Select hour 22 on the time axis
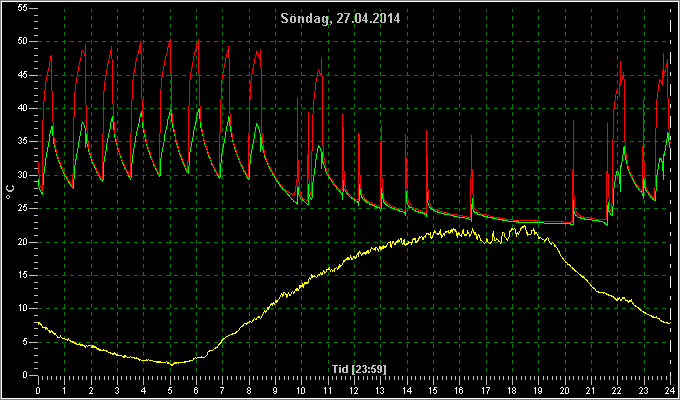Image resolution: width=680 pixels, height=400 pixels. 618,390
